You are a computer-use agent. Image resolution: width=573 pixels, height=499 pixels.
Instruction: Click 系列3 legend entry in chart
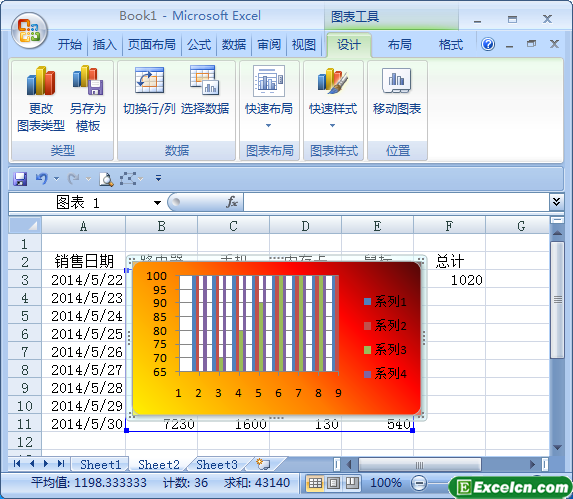(x=385, y=350)
